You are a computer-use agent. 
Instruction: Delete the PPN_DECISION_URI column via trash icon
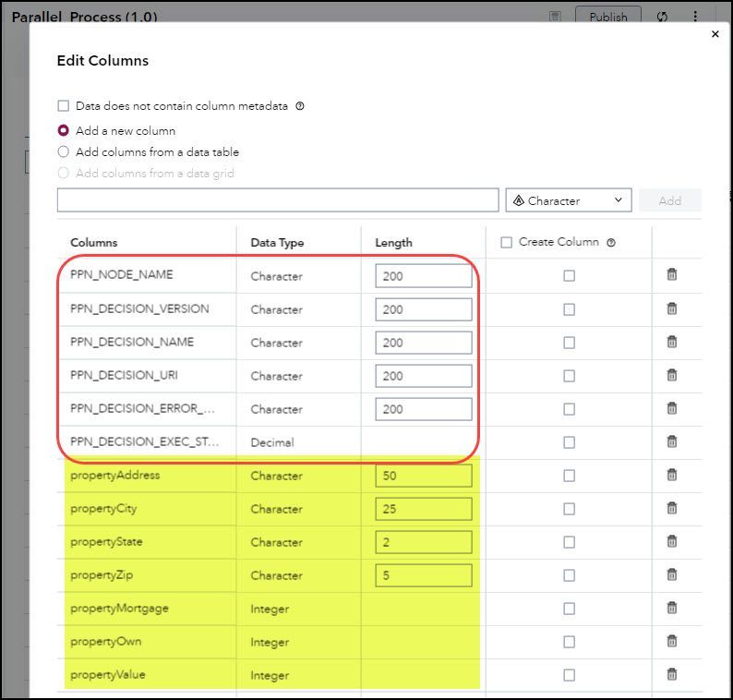(x=672, y=375)
